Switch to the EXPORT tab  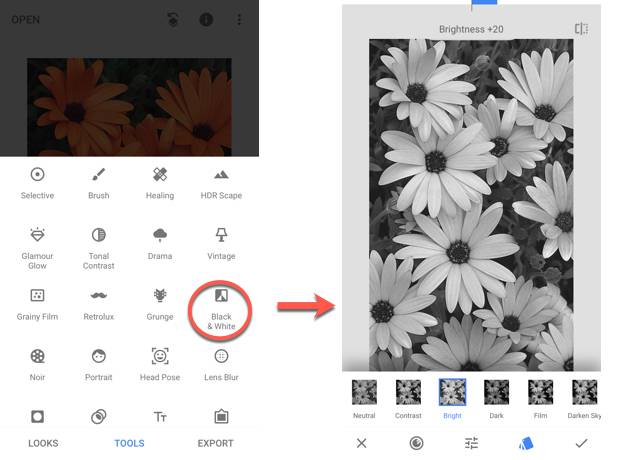(215, 443)
